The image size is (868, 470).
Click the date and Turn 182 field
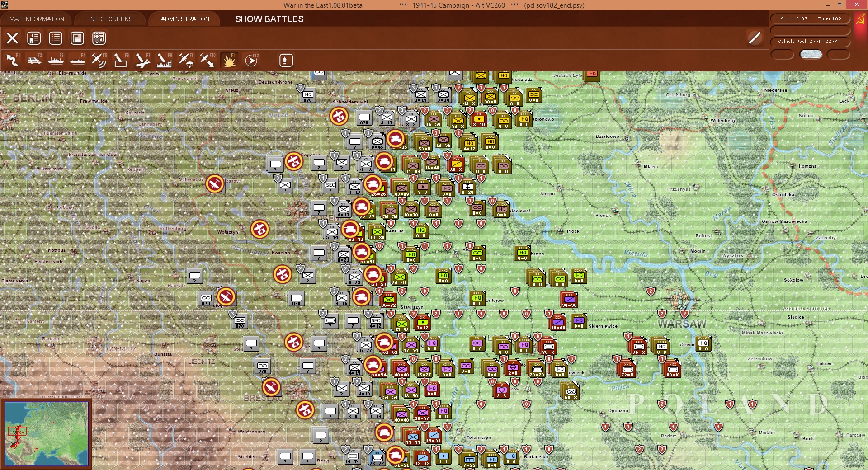click(810, 19)
